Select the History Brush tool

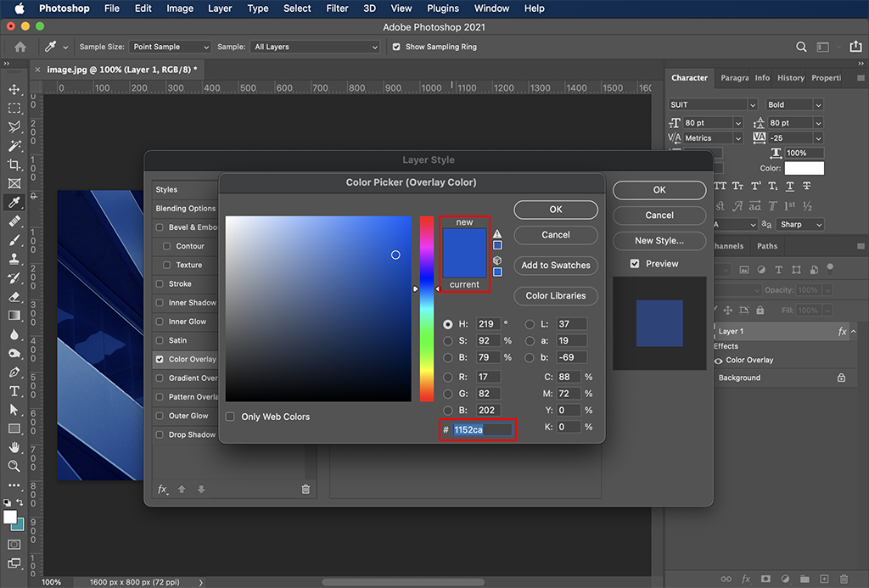click(14, 277)
